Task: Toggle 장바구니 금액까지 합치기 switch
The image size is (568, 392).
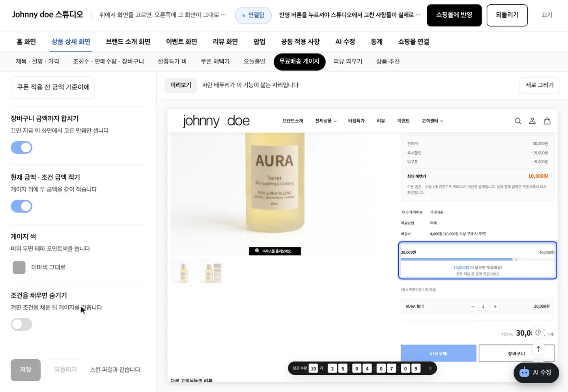Action: (21, 147)
